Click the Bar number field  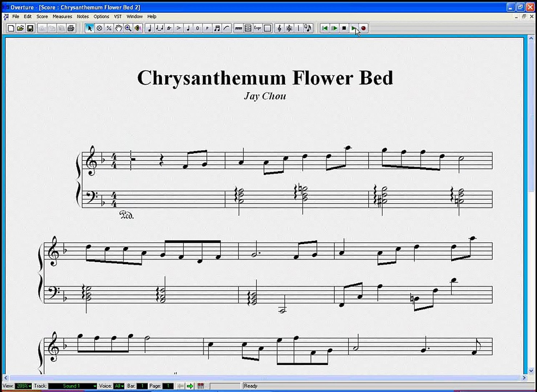pyautogui.click(x=142, y=386)
